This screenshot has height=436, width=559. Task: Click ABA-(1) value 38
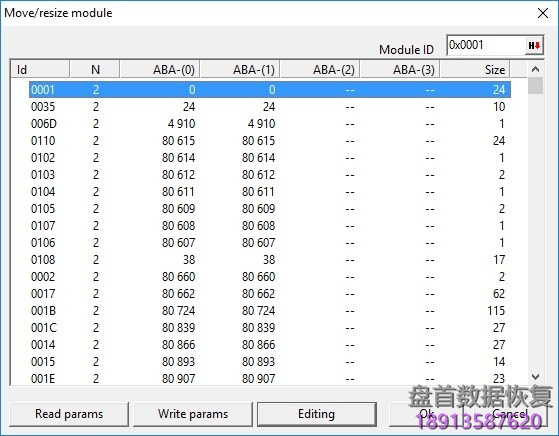point(269,260)
